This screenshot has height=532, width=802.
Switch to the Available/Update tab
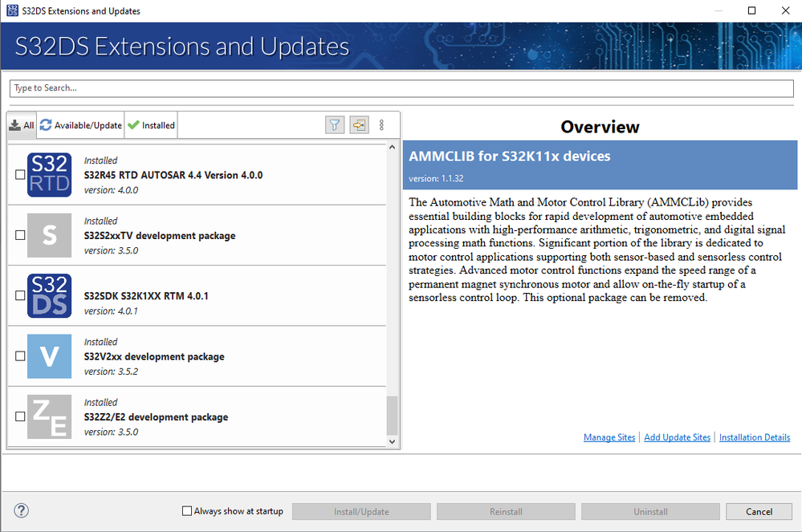tap(81, 125)
